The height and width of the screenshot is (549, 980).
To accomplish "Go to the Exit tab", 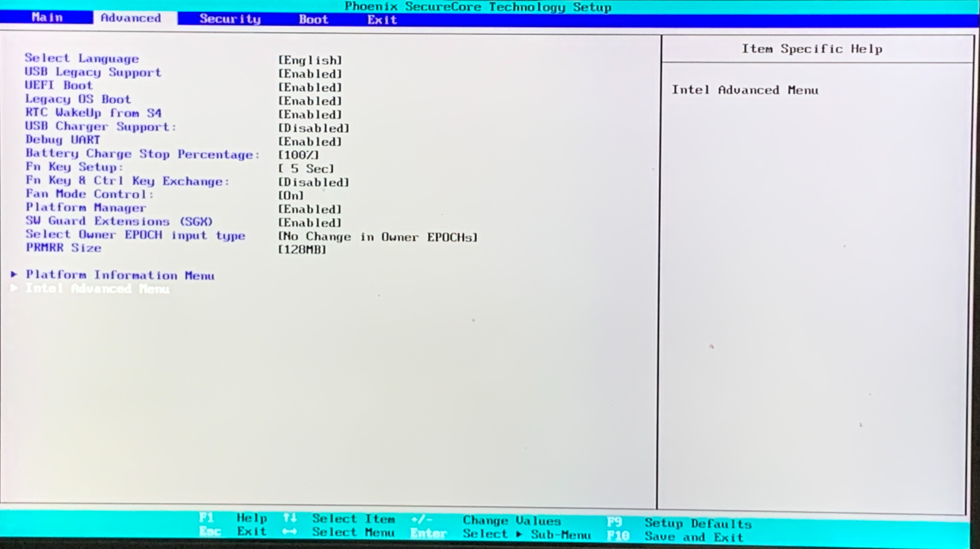I will pyautogui.click(x=382, y=20).
